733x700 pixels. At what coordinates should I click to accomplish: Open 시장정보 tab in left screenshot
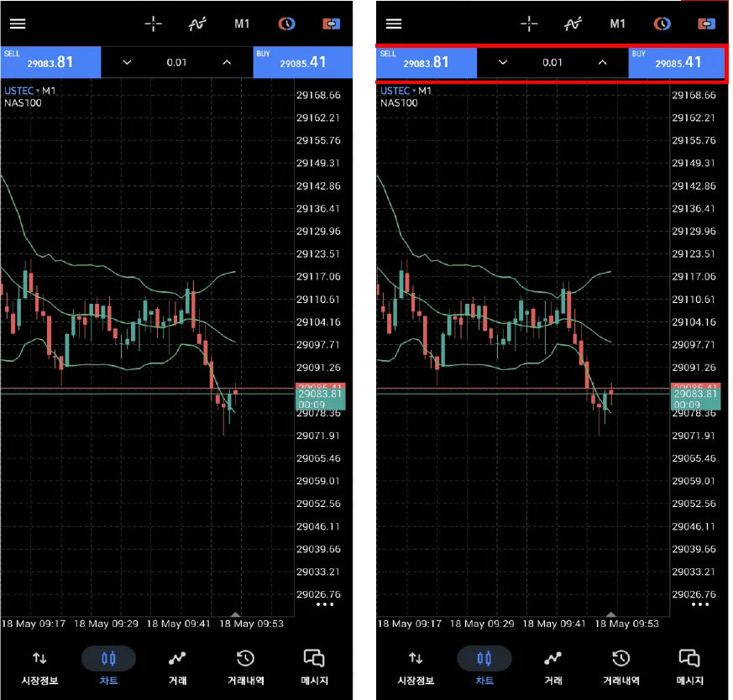point(39,668)
